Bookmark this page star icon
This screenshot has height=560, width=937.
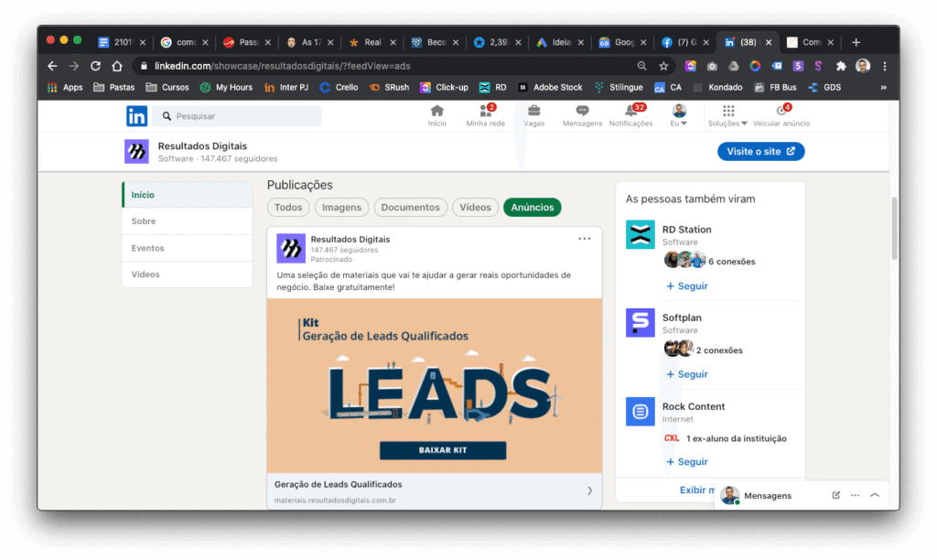coord(663,66)
